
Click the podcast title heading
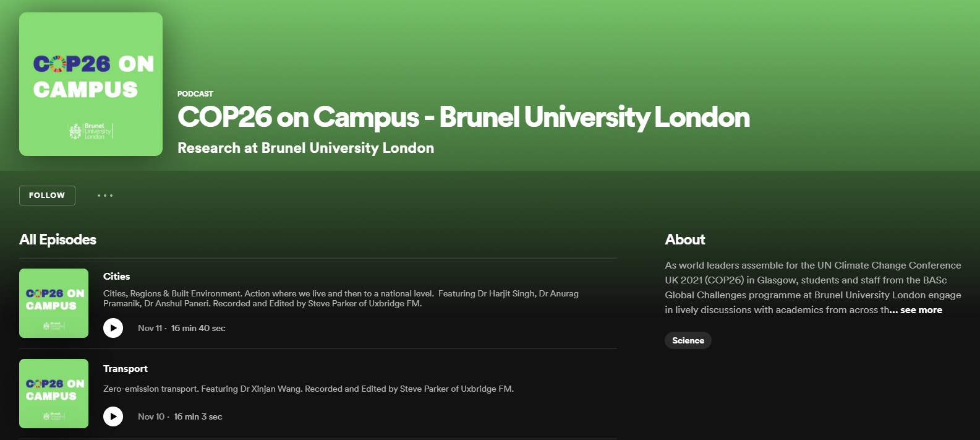tap(463, 117)
